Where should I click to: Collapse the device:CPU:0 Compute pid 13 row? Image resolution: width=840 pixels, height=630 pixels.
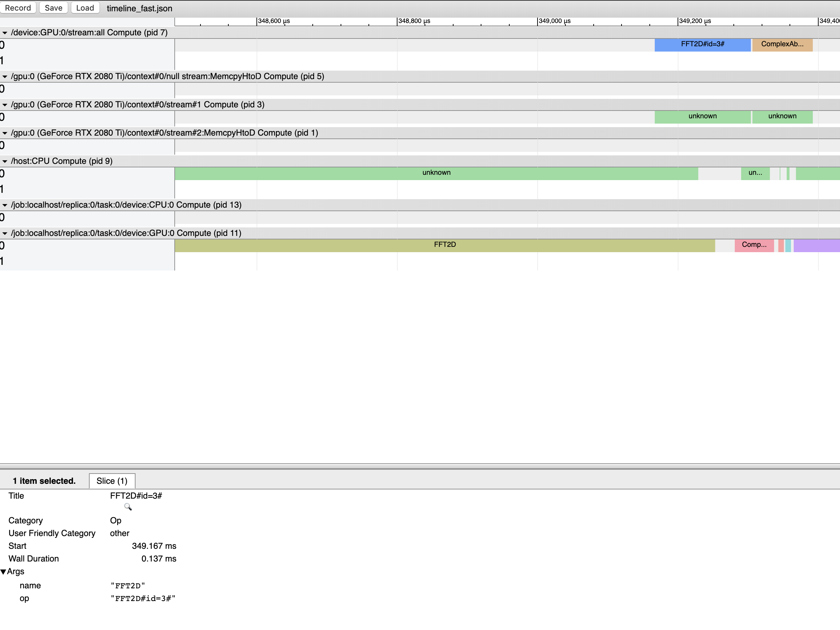(x=5, y=204)
